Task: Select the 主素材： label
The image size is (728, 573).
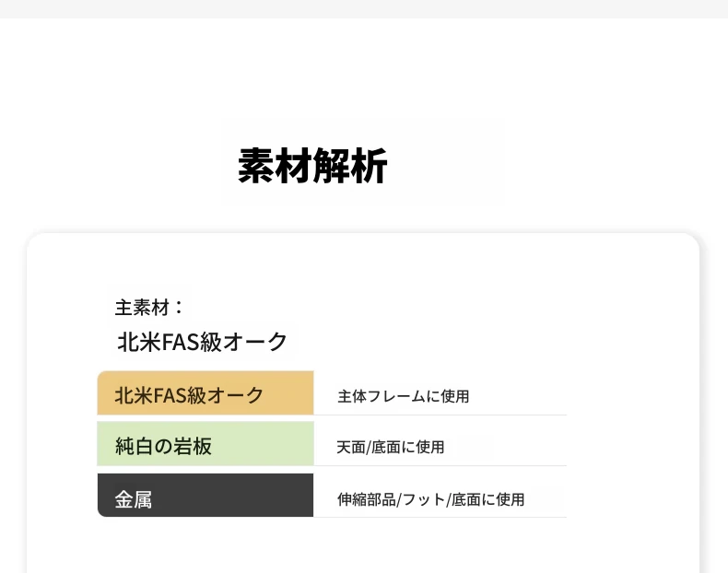Action: tap(149, 308)
